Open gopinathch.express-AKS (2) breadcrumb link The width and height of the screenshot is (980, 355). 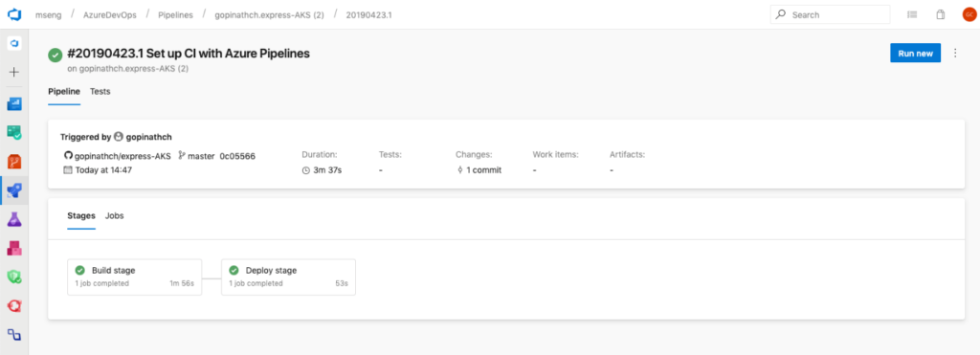coord(269,14)
